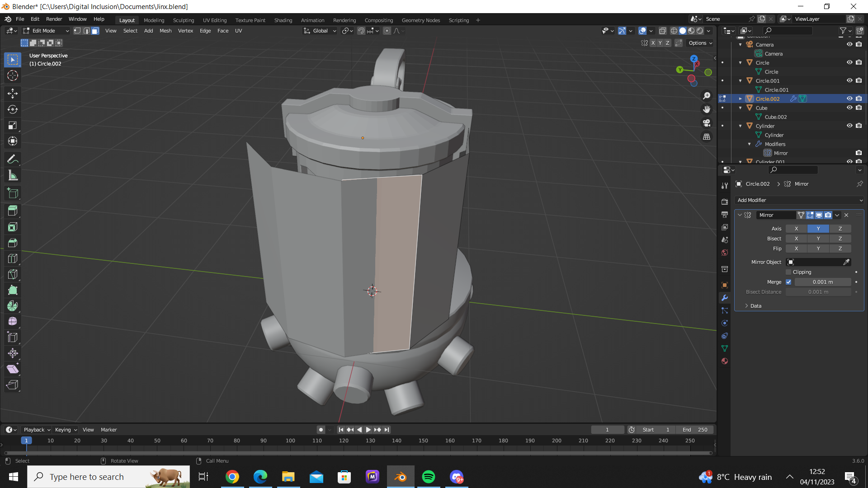
Task: Select the Edge Slide tool
Action: 13,337
